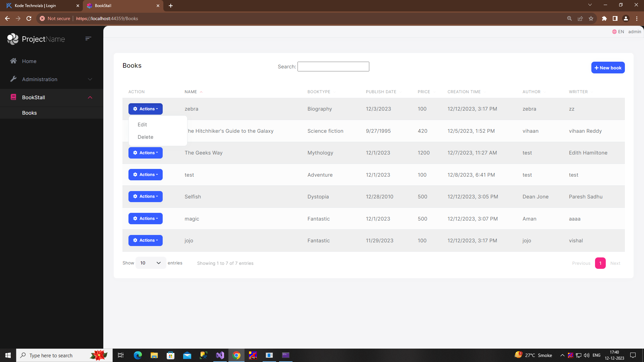644x362 pixels.
Task: Open Microsoft Edge from taskbar
Action: tap(138, 355)
